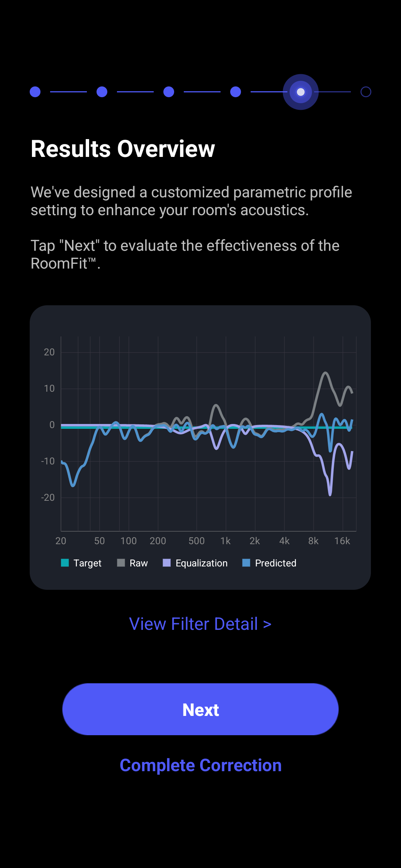Toggle the Target legend teal swatch
401x868 pixels.
tap(65, 563)
